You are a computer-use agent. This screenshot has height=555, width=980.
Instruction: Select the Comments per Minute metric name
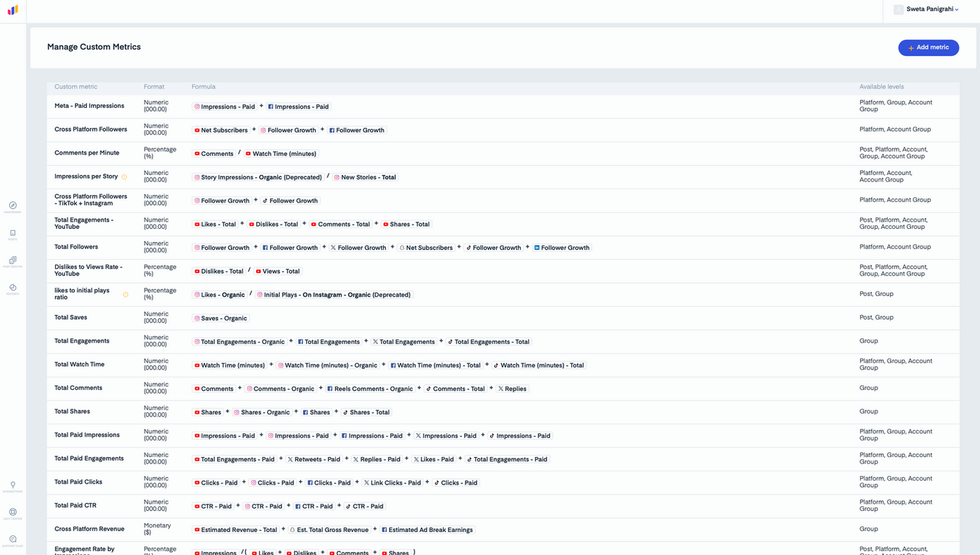(87, 153)
